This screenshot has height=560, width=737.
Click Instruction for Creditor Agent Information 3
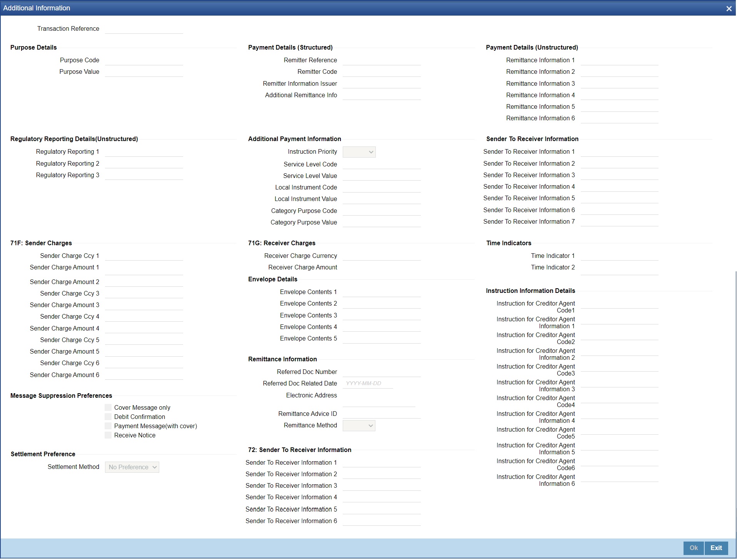point(619,382)
